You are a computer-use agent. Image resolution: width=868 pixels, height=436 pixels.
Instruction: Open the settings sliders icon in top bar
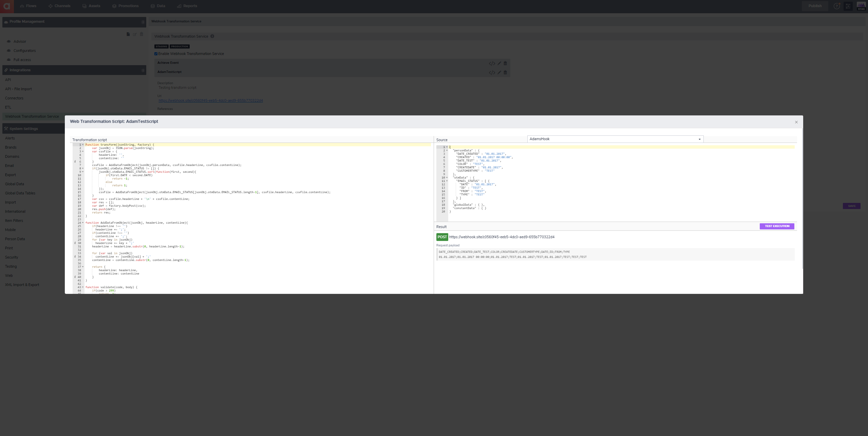point(848,6)
